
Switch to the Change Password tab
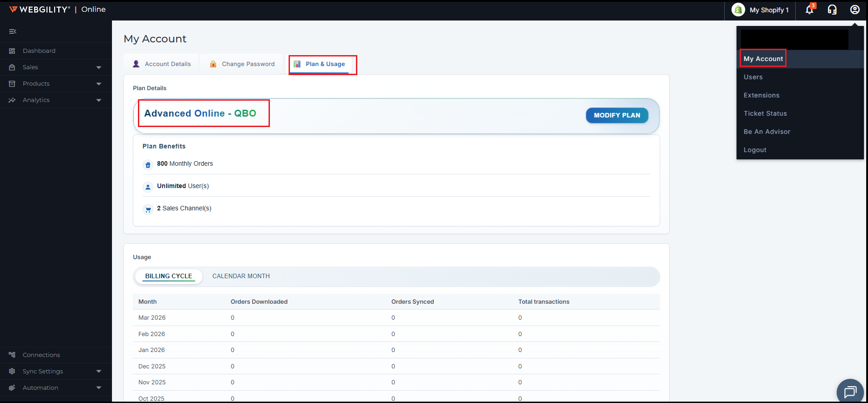[x=242, y=64]
